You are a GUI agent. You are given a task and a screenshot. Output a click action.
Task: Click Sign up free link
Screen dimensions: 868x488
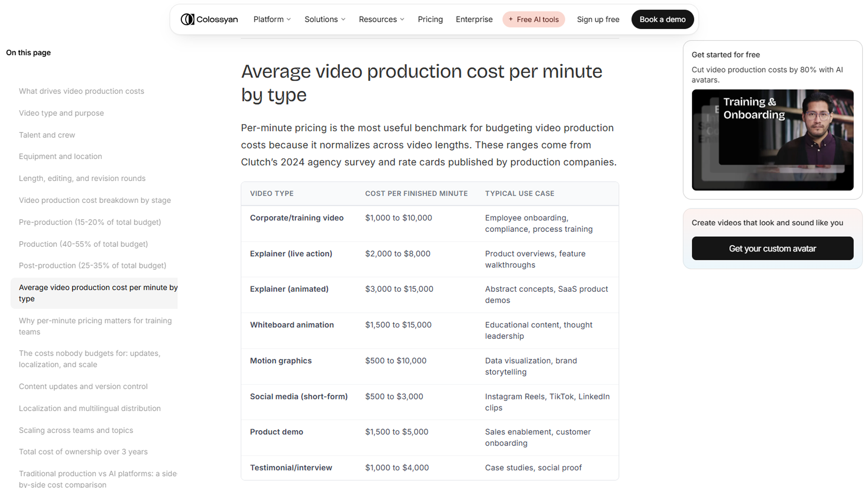click(x=598, y=19)
